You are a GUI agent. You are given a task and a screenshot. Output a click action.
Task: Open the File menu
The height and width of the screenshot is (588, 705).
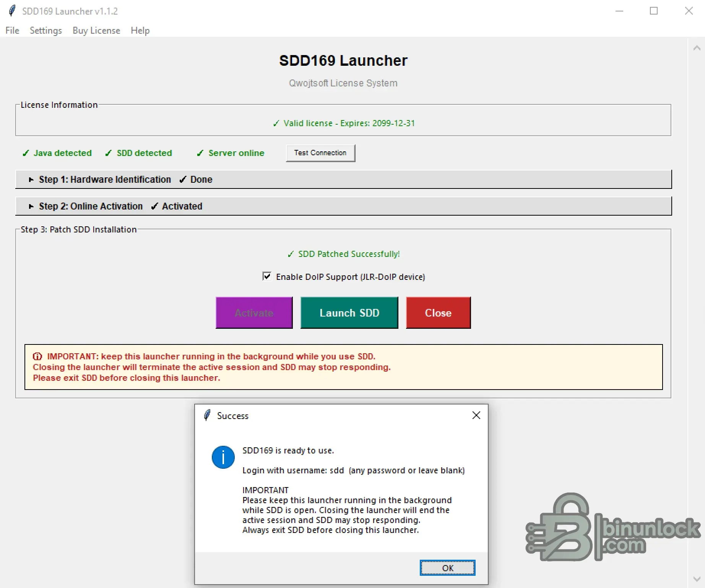click(12, 31)
